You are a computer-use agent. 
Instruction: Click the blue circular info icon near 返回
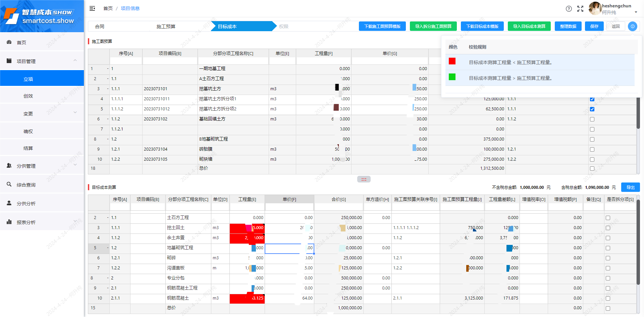click(633, 26)
